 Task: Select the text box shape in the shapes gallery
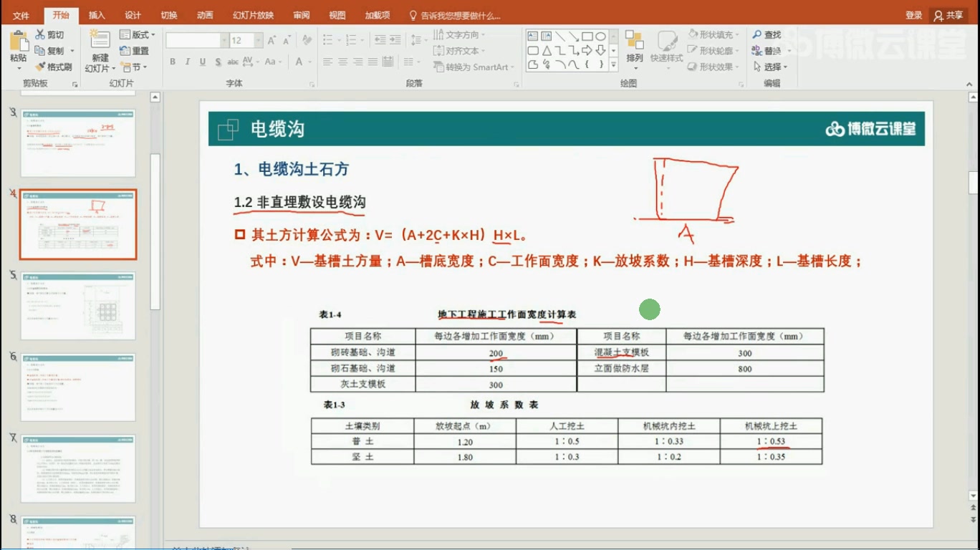[x=532, y=36]
